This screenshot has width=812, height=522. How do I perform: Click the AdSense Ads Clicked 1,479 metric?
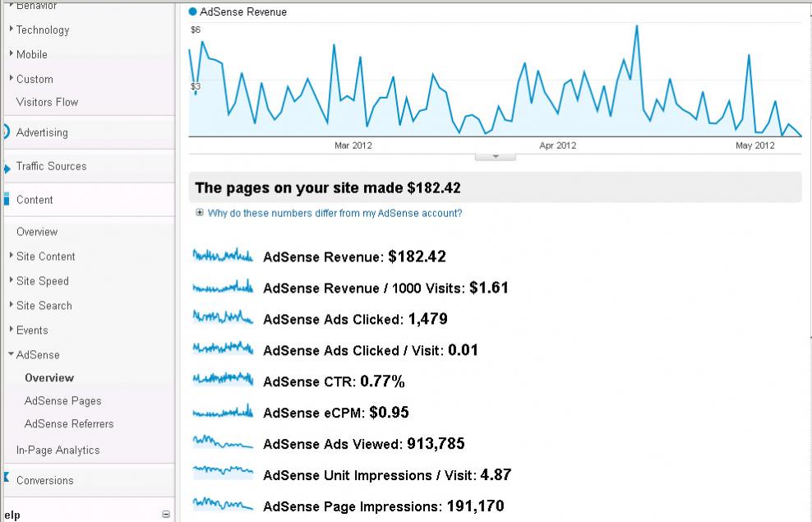(355, 319)
